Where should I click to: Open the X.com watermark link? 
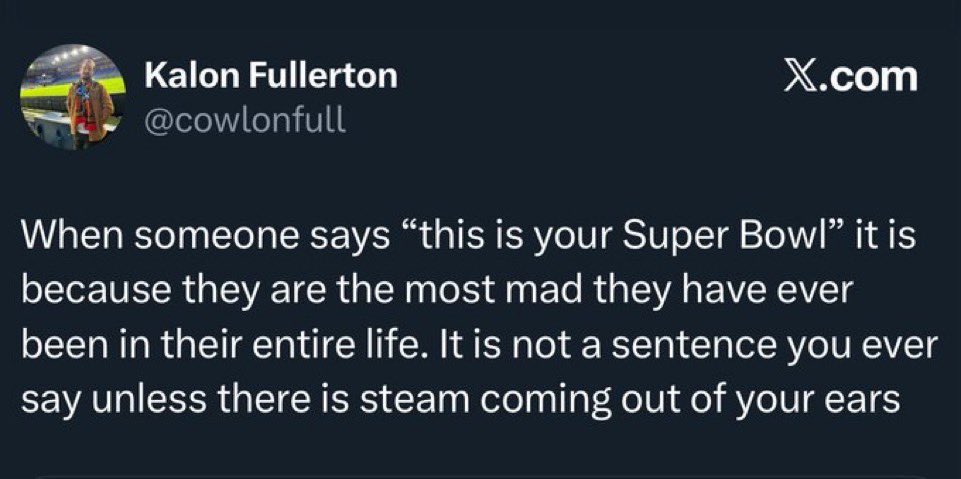[851, 77]
